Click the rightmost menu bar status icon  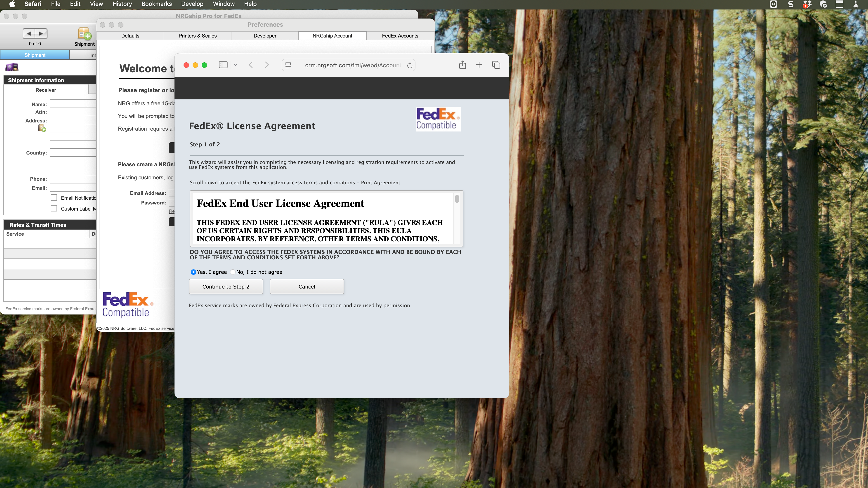[856, 4]
